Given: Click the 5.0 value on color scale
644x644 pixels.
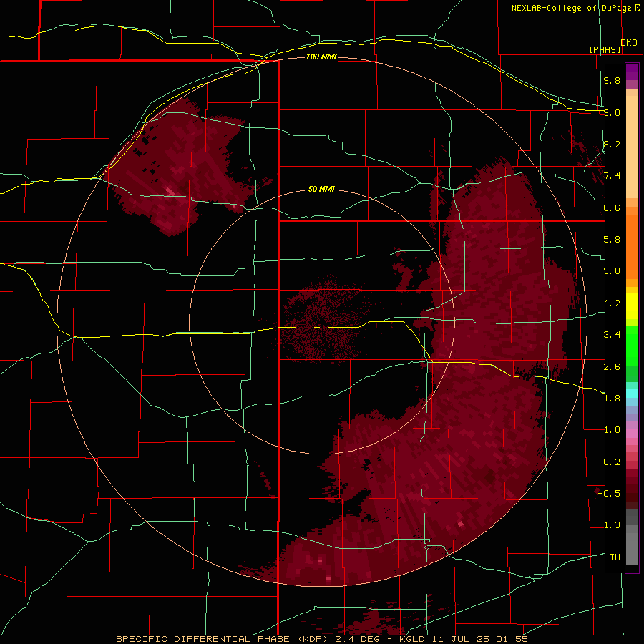Looking at the screenshot, I should click(612, 271).
